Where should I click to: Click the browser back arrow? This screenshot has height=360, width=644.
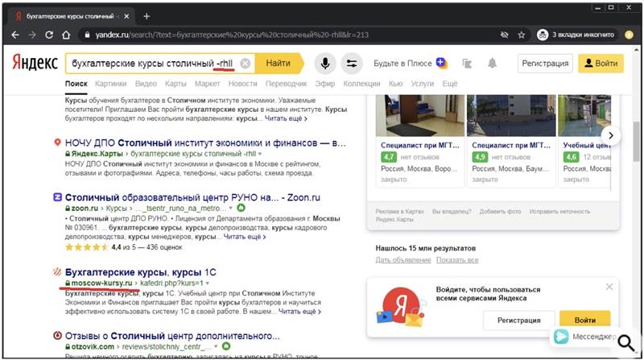point(15,35)
